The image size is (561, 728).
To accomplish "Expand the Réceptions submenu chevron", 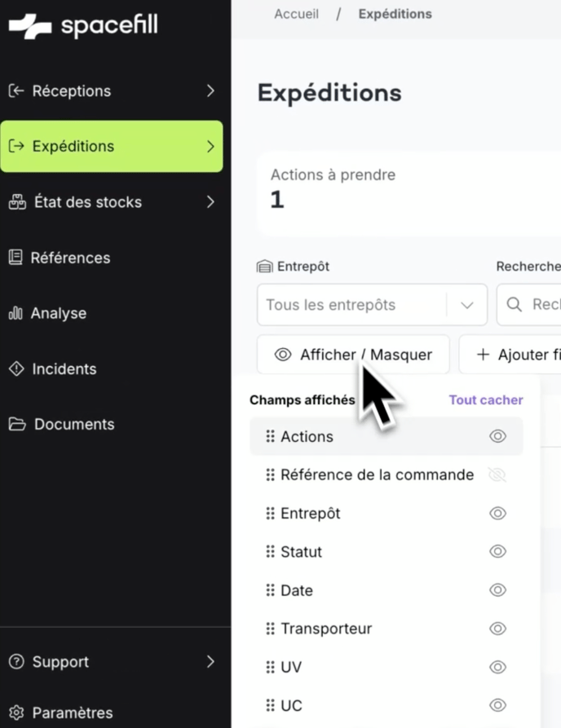I will point(210,90).
